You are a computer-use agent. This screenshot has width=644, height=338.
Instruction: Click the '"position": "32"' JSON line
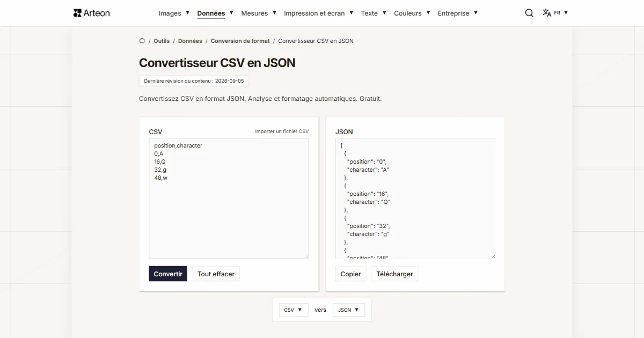point(368,226)
